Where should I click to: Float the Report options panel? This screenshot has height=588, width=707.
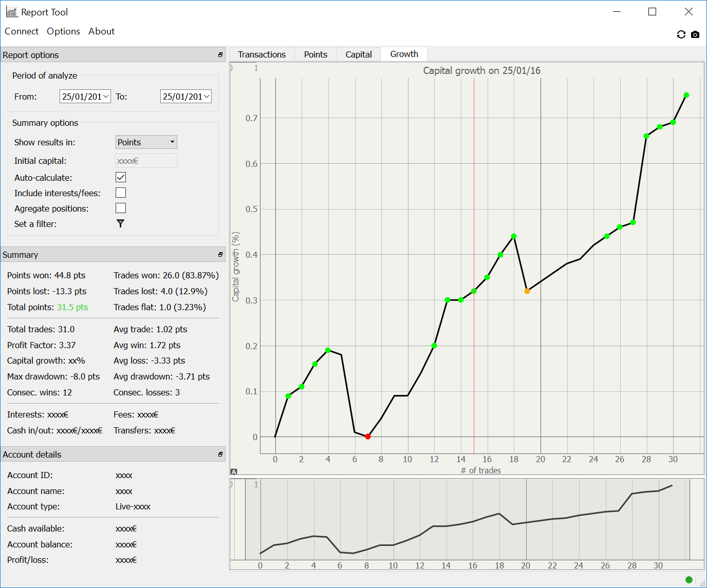point(220,55)
